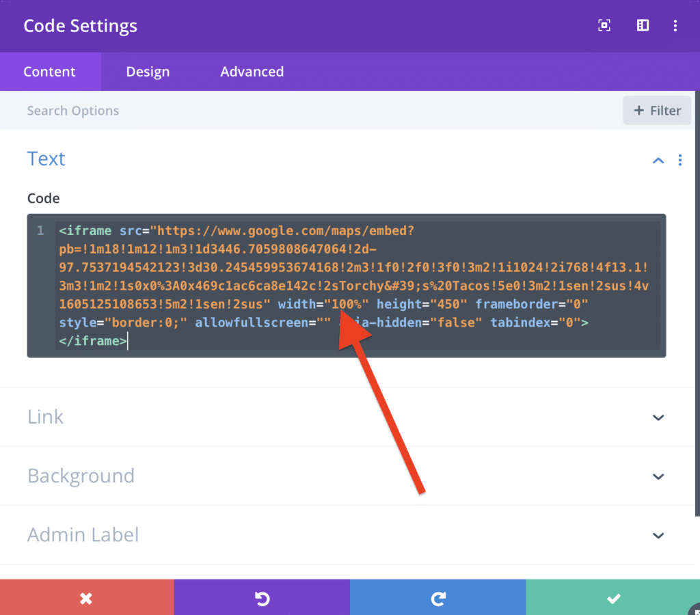Expand the Link section

(658, 418)
